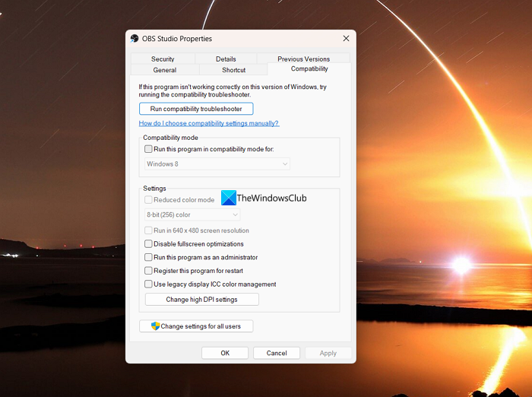
Task: Click the 'OBS Studio Properties' title text
Action: click(x=177, y=39)
